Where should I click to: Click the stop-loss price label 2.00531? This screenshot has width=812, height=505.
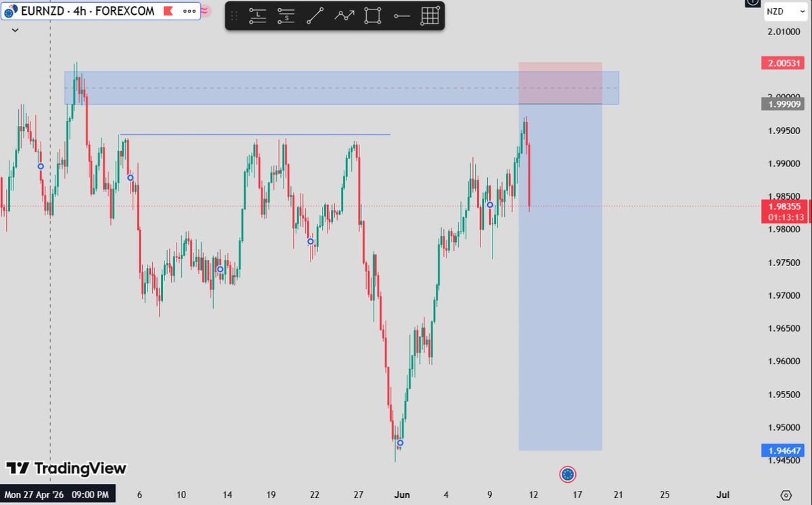783,63
